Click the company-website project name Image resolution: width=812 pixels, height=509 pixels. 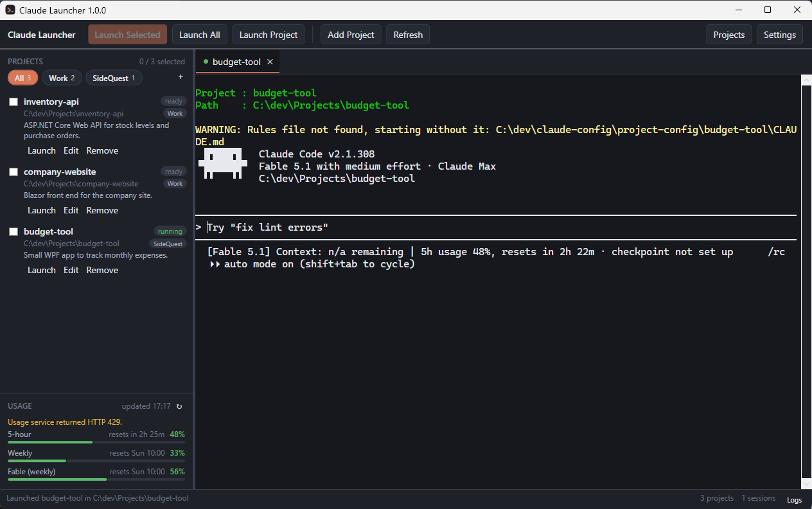[60, 172]
